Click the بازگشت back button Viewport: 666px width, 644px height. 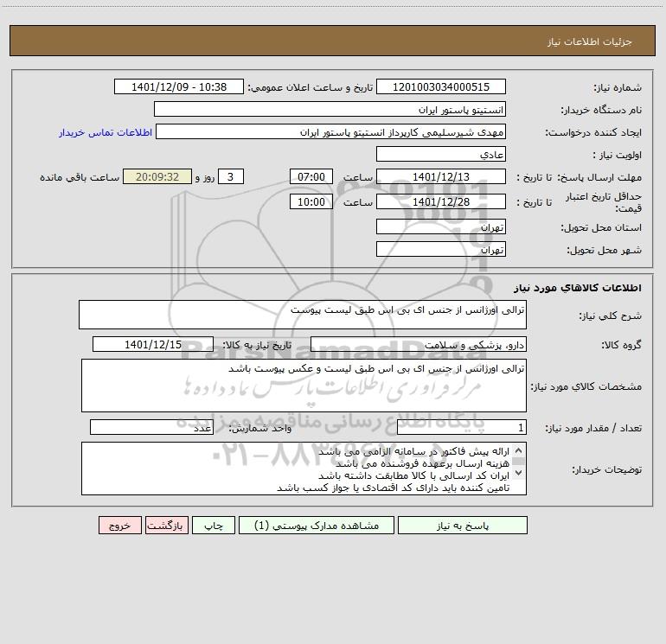point(166,526)
